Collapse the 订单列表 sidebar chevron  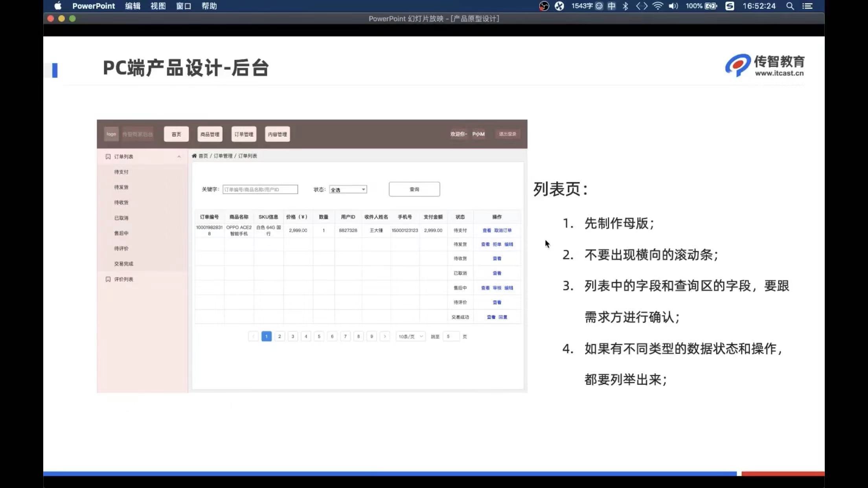pyautogui.click(x=179, y=157)
